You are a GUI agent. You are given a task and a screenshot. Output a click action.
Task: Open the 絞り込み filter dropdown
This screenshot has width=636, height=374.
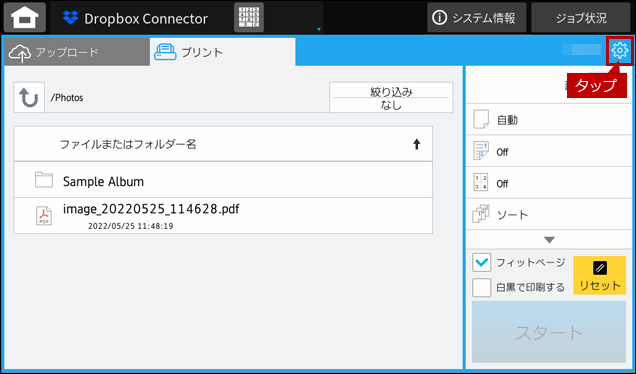click(x=391, y=97)
